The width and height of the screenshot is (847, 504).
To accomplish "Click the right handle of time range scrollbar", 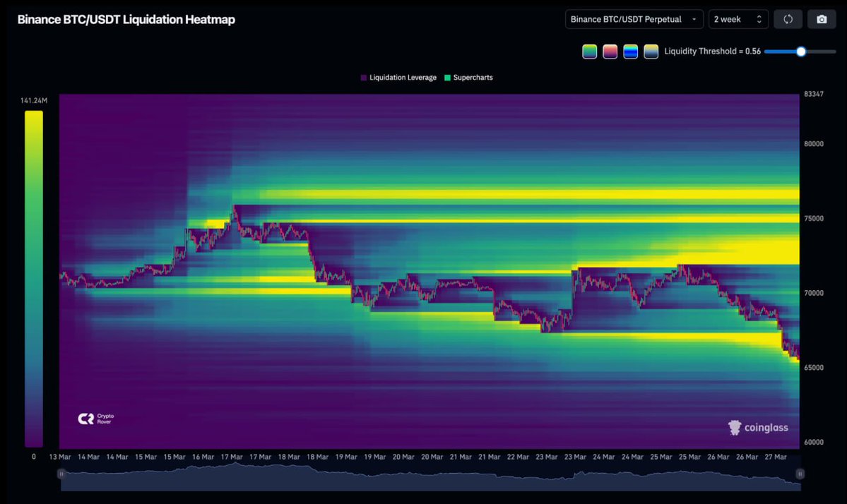I will click(800, 474).
